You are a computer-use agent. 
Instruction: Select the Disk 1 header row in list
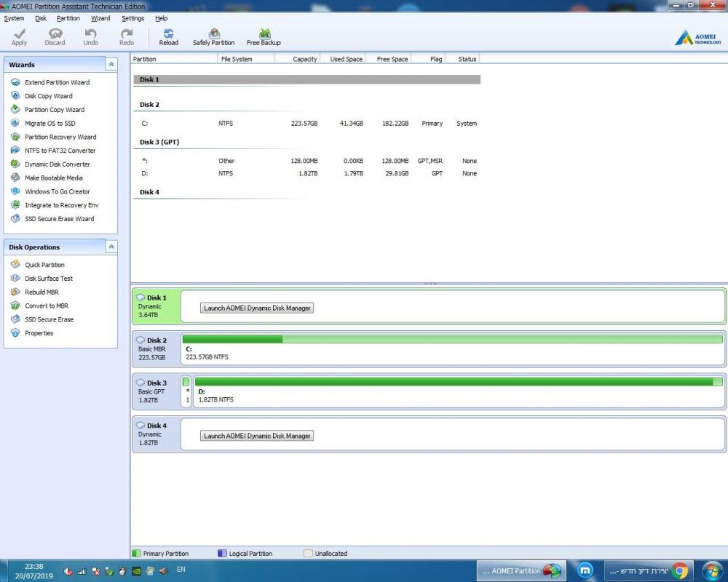(x=307, y=80)
